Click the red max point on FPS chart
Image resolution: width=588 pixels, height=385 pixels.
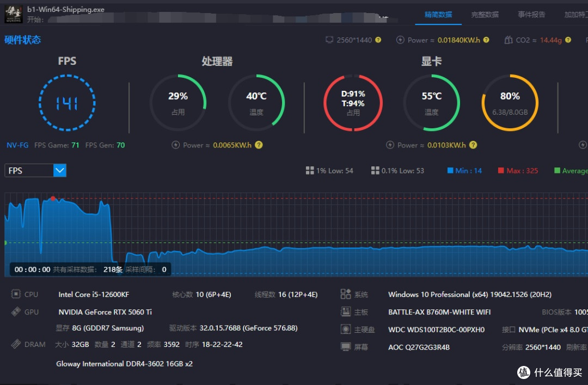[x=53, y=198]
